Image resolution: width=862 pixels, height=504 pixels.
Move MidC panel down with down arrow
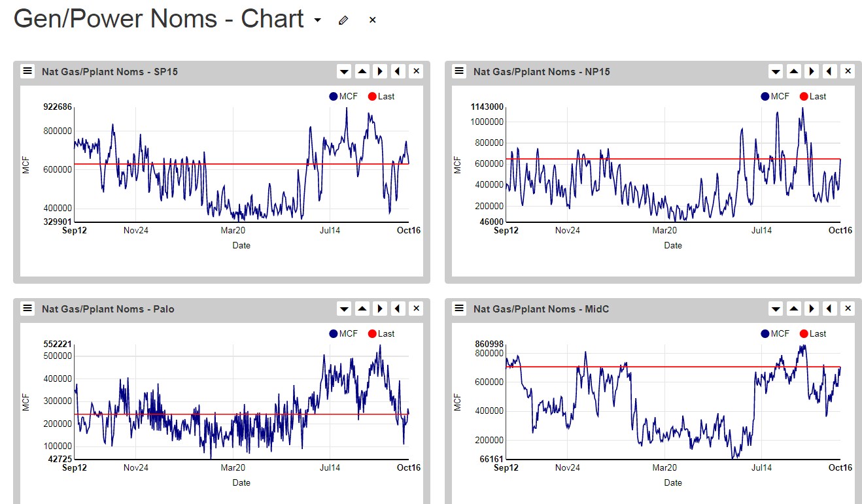pos(776,309)
